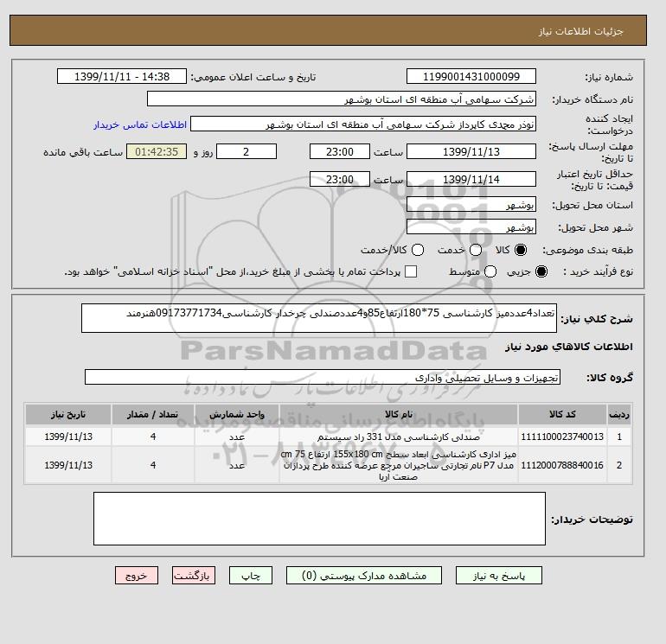This screenshot has width=666, height=644.
Task: Click the delivery province بوشهر field
Action: [471, 205]
